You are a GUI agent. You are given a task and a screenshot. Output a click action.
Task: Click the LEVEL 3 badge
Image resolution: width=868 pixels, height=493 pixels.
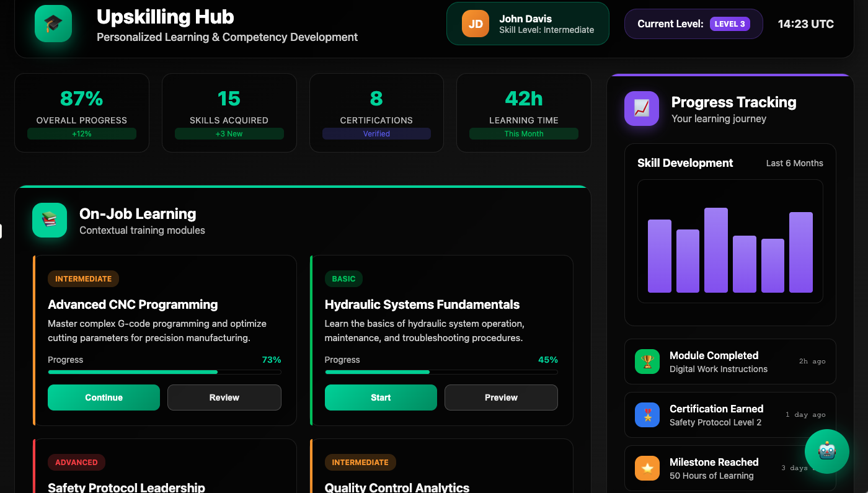click(730, 24)
